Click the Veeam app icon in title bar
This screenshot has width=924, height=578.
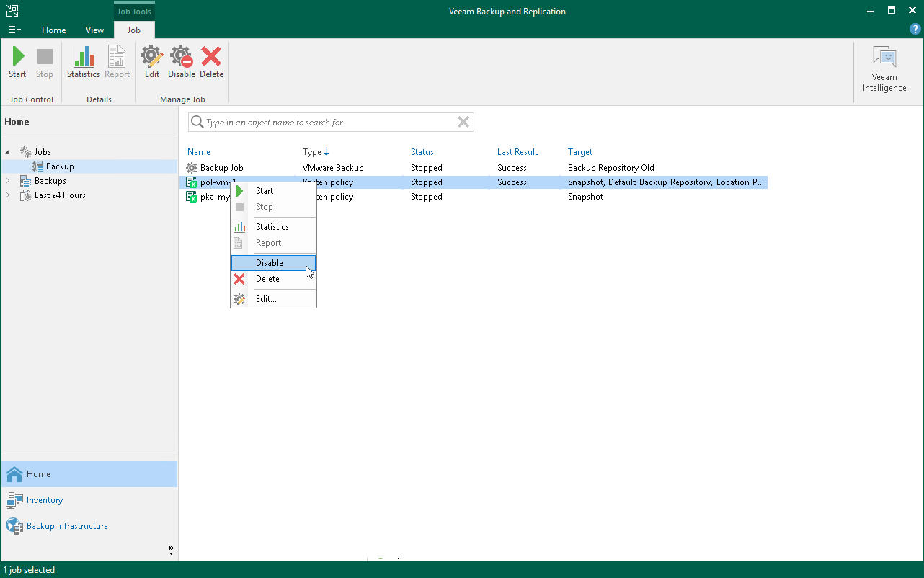click(x=12, y=11)
